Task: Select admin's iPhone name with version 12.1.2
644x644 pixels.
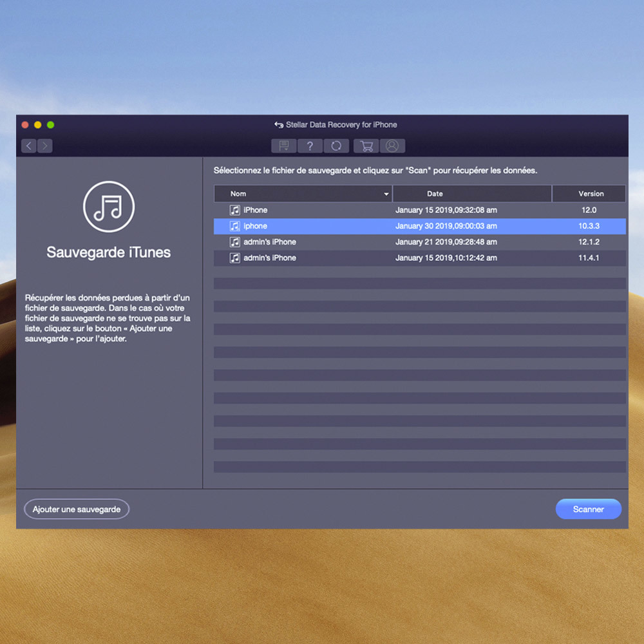Action: click(x=270, y=242)
